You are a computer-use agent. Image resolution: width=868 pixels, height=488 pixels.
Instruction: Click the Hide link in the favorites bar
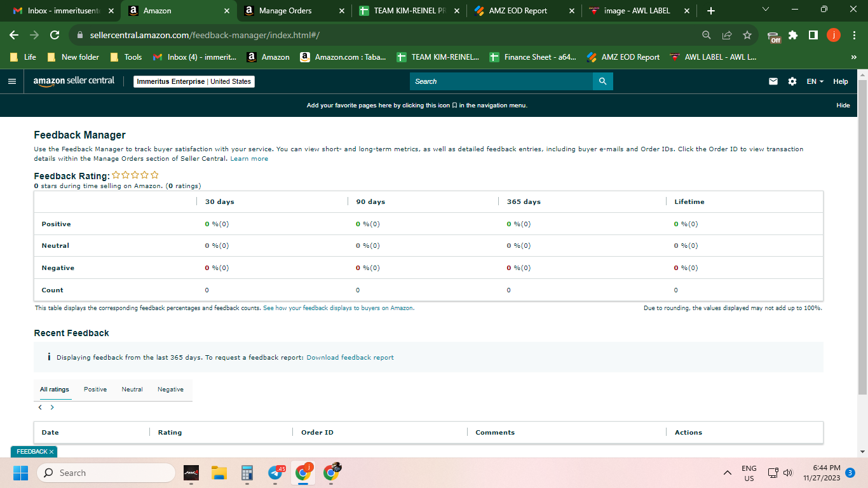(843, 105)
